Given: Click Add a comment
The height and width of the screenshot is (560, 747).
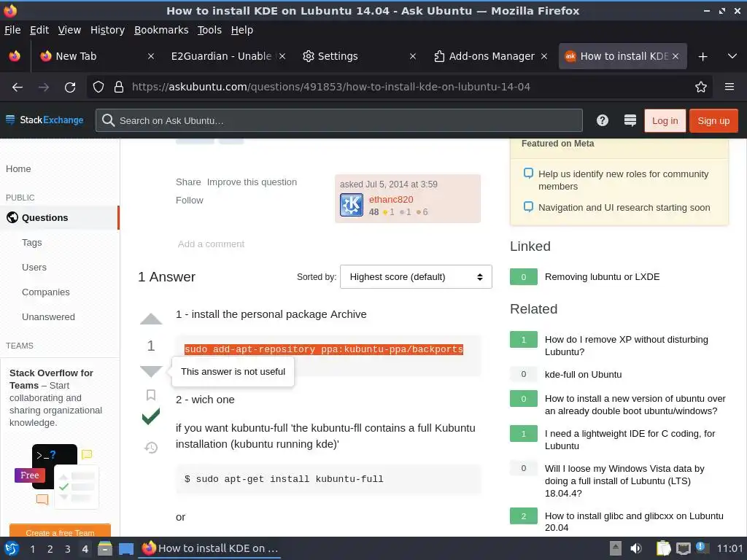Looking at the screenshot, I should click(x=211, y=244).
